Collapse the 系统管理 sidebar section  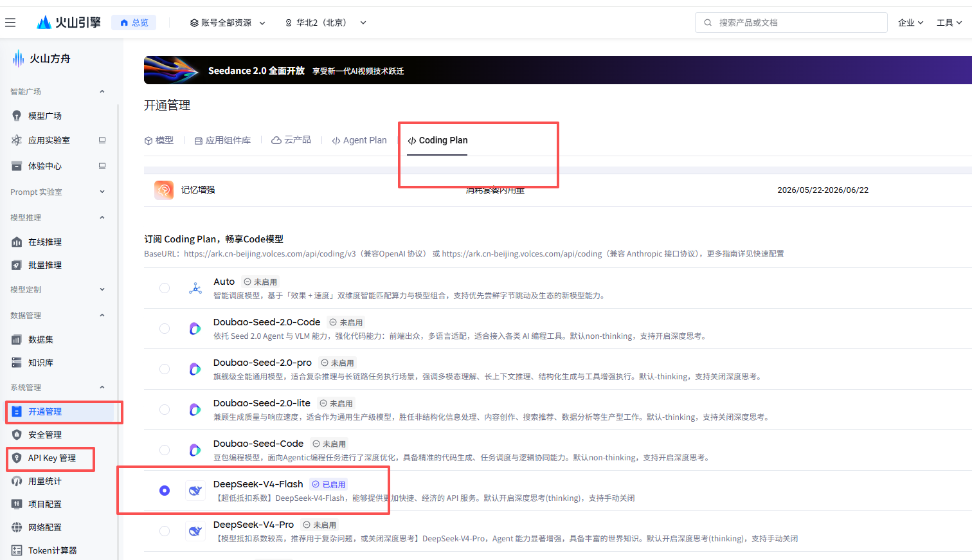(102, 387)
